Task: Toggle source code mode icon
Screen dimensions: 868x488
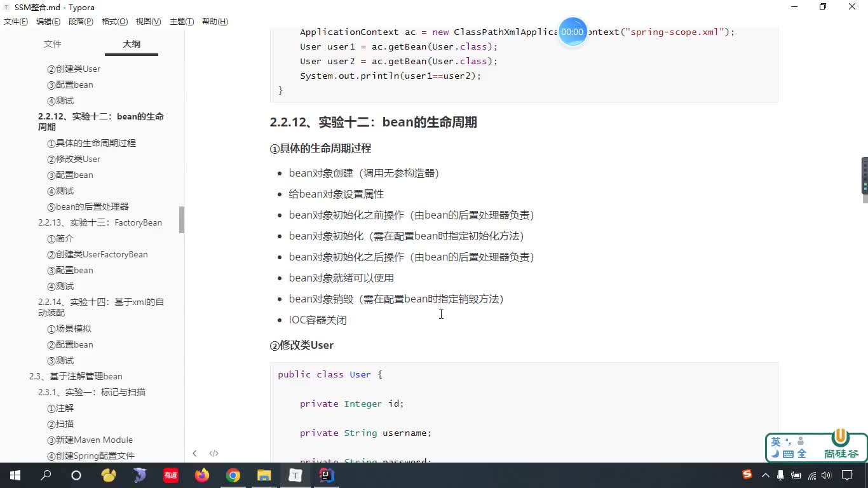Action: [x=214, y=453]
